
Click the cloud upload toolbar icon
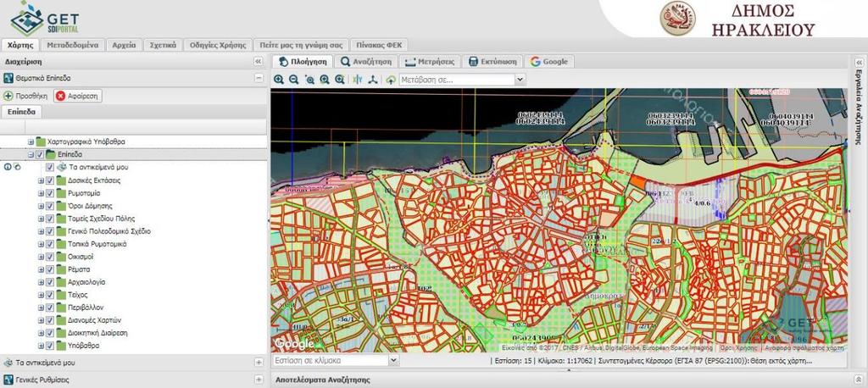tap(391, 80)
